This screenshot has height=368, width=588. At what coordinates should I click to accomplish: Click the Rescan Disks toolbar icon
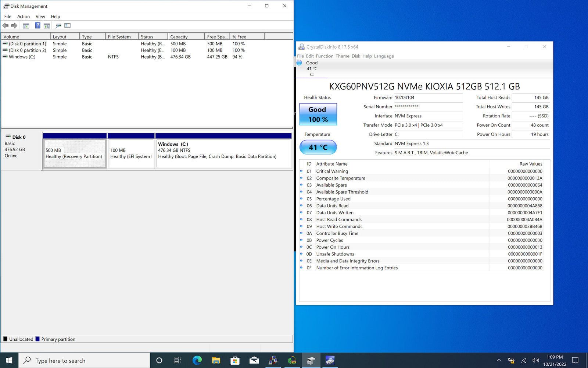click(58, 26)
